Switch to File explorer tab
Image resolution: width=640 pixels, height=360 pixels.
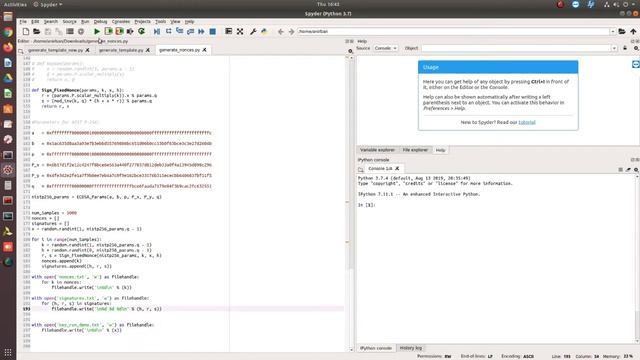(415, 150)
